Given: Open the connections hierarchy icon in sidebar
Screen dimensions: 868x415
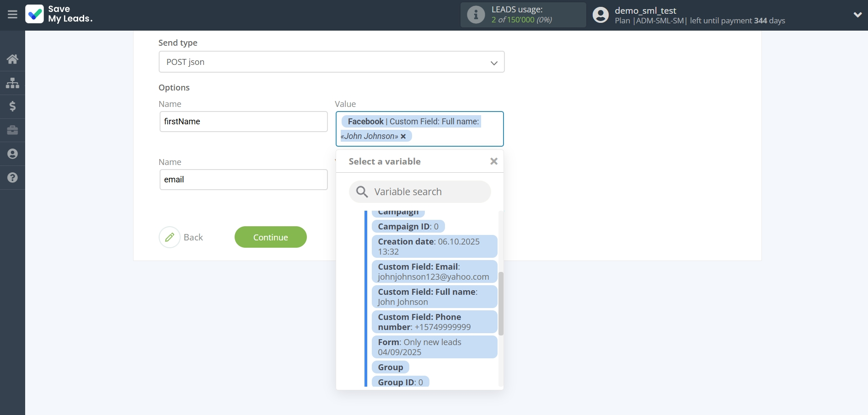Looking at the screenshot, I should (12, 83).
